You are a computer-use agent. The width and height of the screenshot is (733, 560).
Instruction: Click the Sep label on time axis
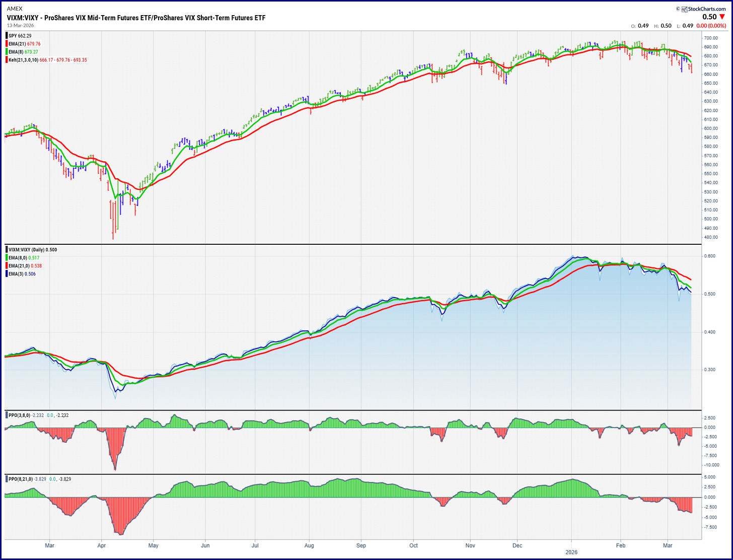(x=360, y=545)
